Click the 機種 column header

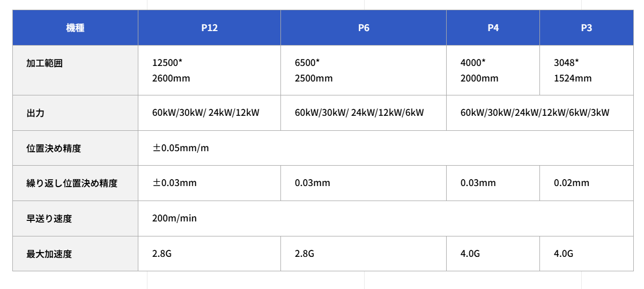(75, 28)
